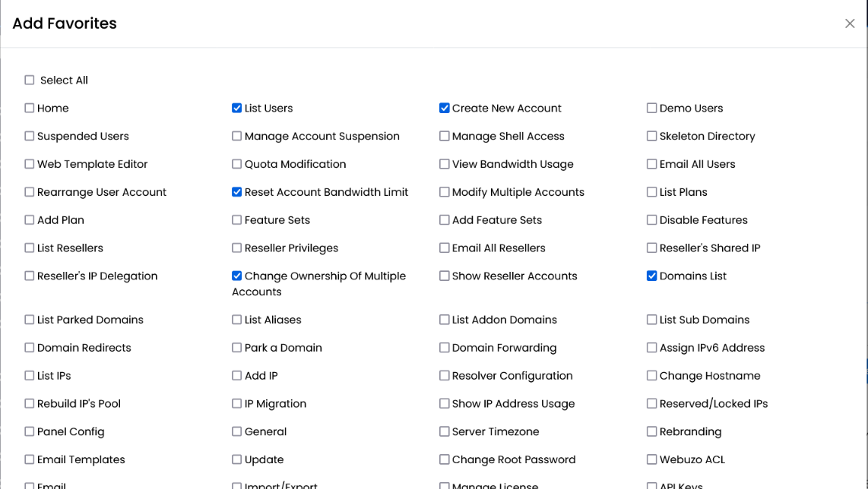Check the Demo Users option
This screenshot has width=868, height=489.
point(651,108)
